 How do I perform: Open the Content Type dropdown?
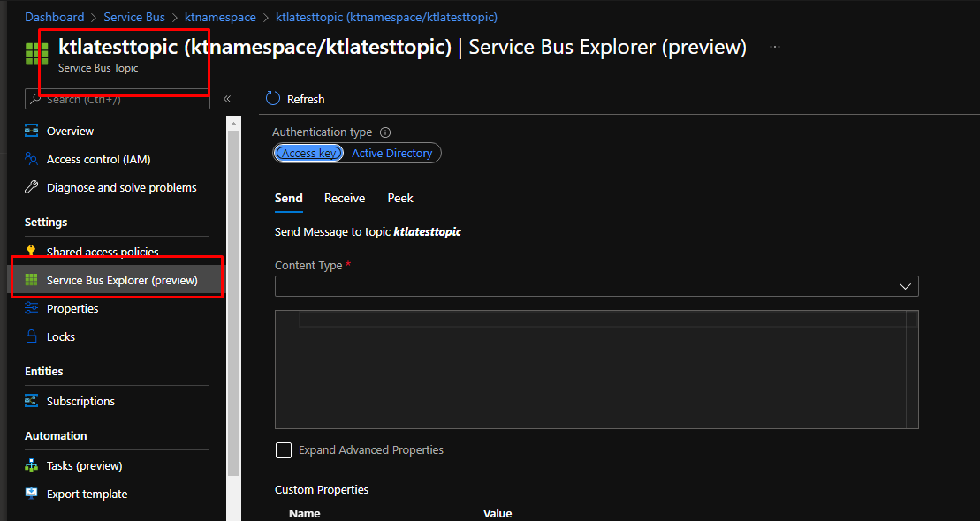pyautogui.click(x=596, y=286)
